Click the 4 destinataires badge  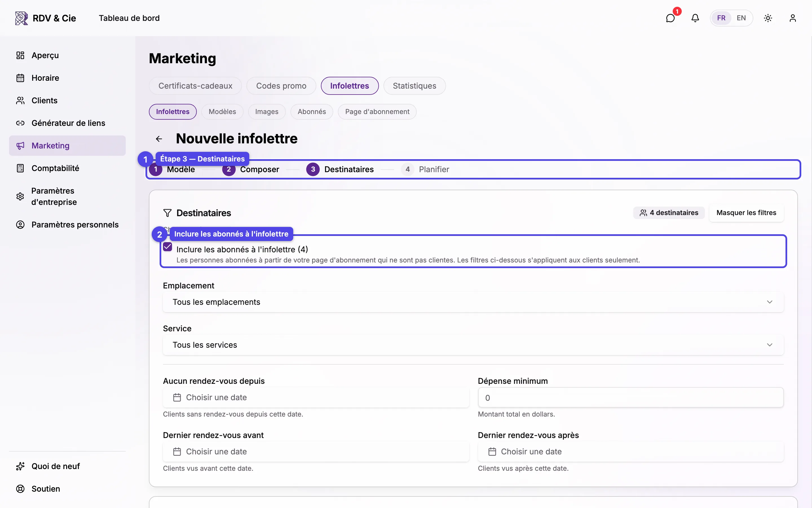[669, 213]
